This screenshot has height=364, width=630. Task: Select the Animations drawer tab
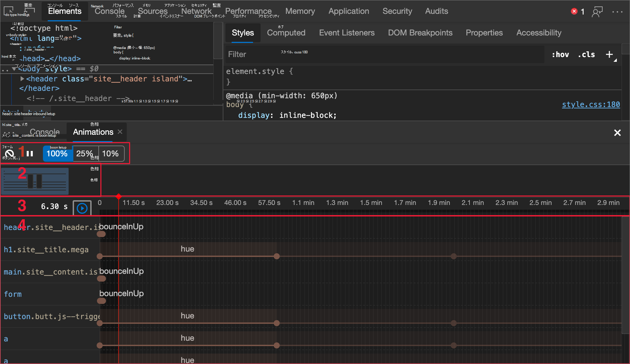(93, 132)
